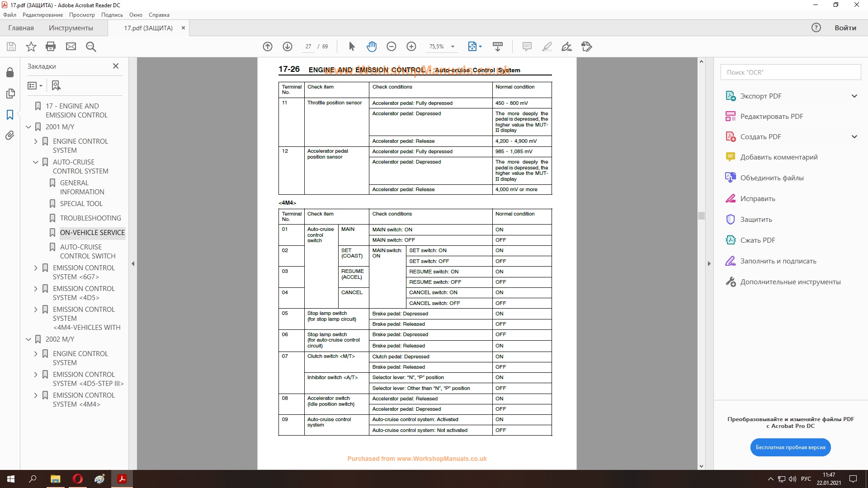Open the Просмотр menu

click(82, 15)
